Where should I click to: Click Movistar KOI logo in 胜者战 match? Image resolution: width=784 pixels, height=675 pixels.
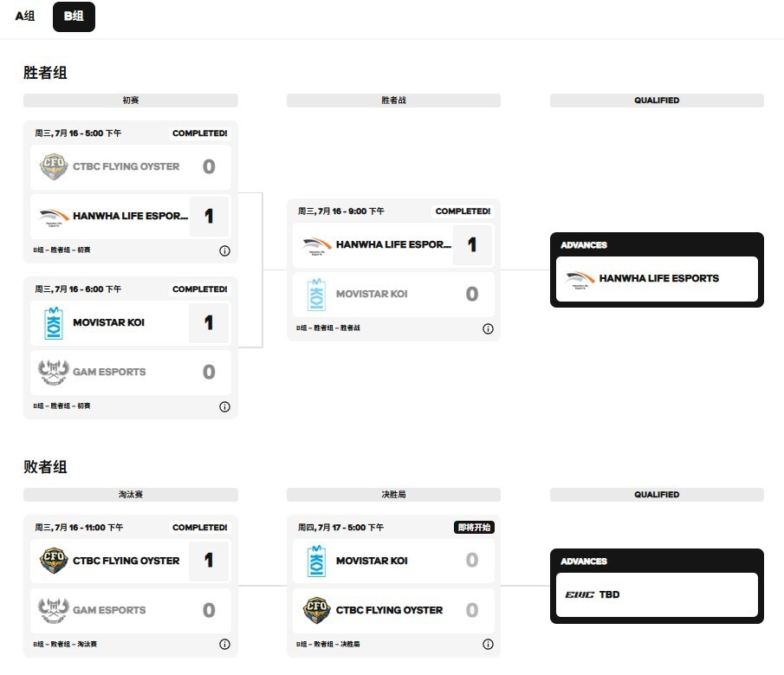coord(316,294)
